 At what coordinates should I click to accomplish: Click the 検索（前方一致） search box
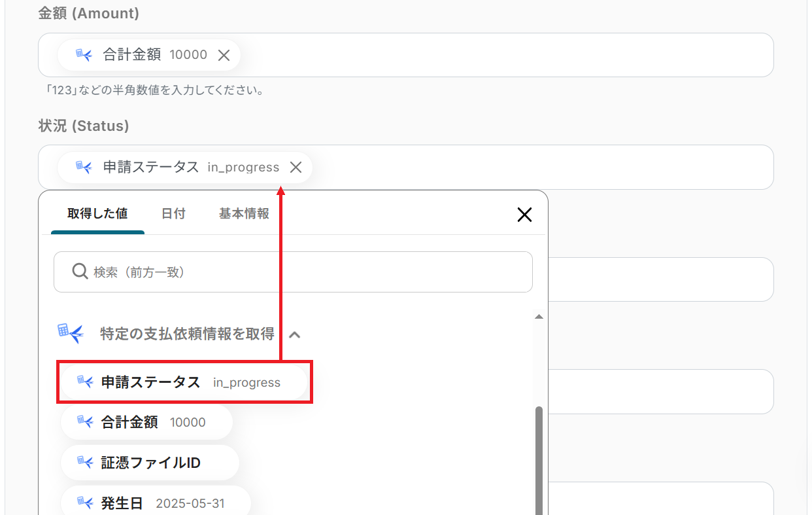pos(293,272)
